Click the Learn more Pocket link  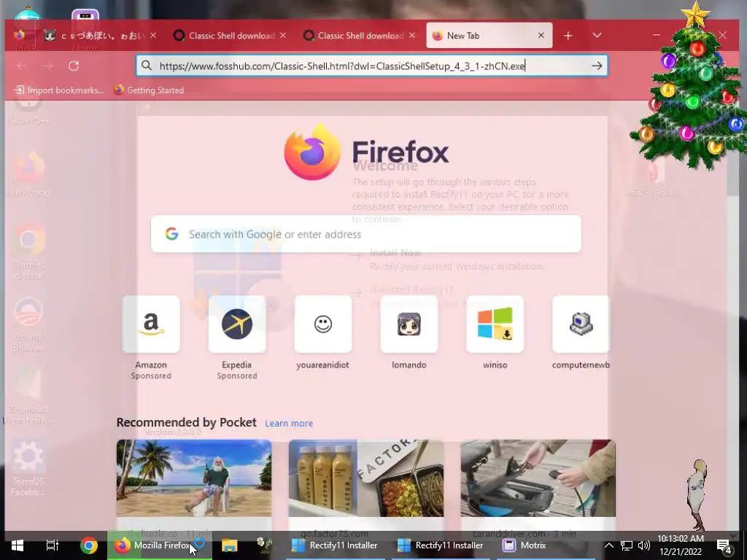coord(289,424)
